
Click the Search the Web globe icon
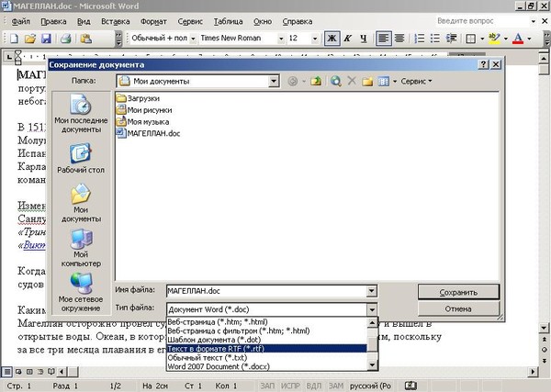point(336,81)
